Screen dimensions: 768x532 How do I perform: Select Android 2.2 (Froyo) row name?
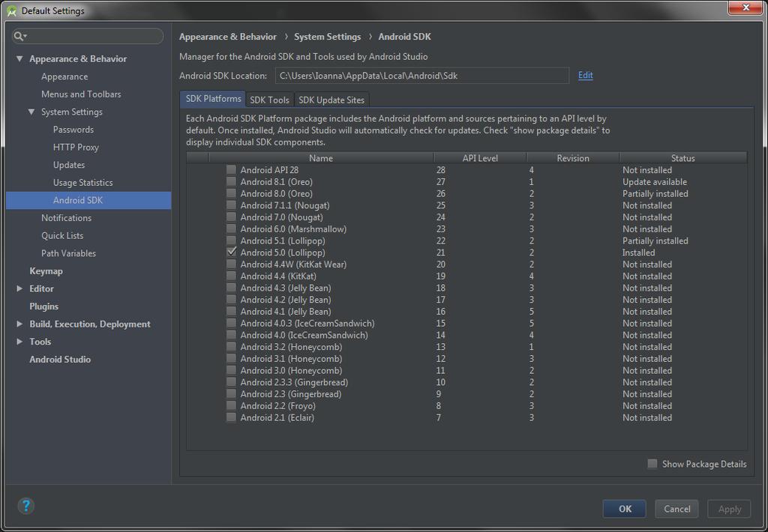pyautogui.click(x=278, y=405)
